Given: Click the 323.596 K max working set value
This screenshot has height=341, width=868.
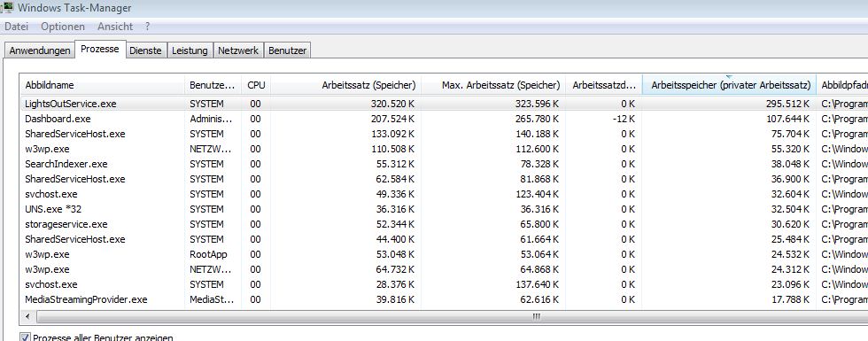Looking at the screenshot, I should pos(536,104).
